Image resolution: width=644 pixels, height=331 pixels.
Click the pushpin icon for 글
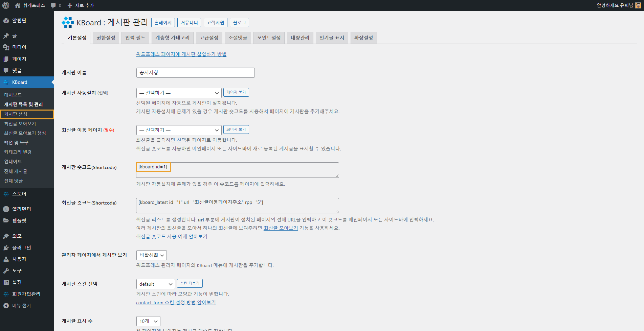(x=6, y=36)
